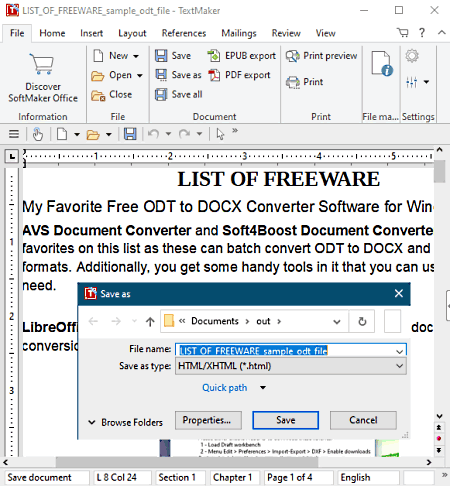Click the Quick path link
This screenshot has width=450, height=486.
coord(225,388)
